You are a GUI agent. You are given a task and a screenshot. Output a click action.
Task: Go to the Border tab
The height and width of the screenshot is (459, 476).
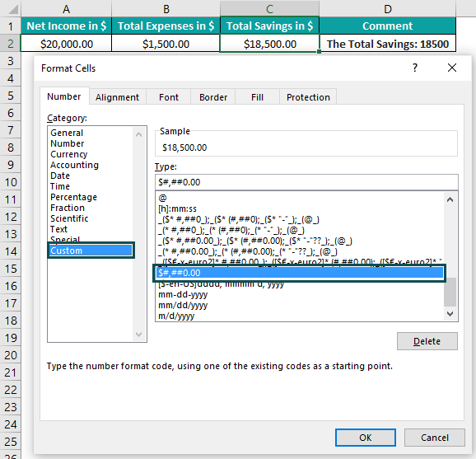click(x=213, y=97)
